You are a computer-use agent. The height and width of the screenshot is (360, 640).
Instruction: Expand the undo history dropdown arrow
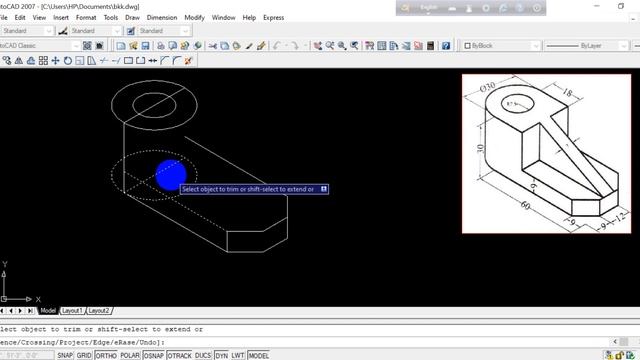click(287, 46)
